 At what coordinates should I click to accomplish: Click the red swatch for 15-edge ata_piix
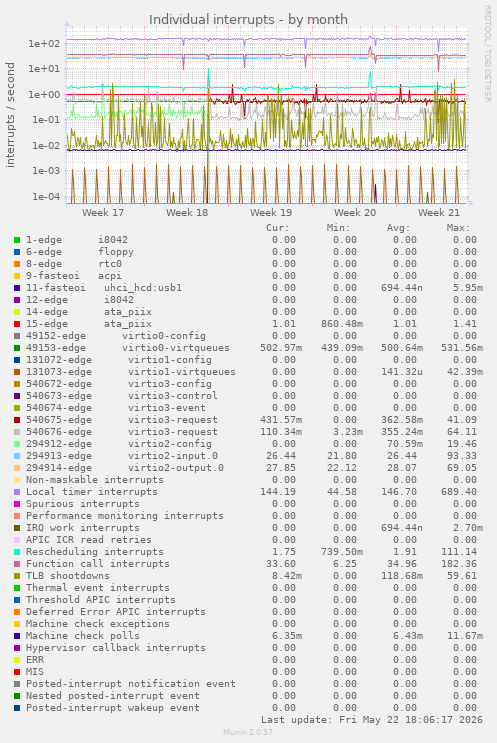click(17, 324)
